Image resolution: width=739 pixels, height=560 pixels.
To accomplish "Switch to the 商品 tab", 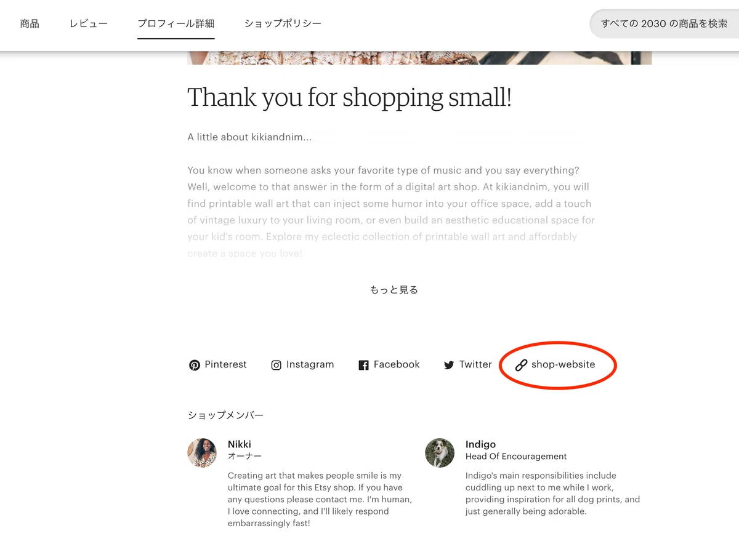I will pos(30,24).
